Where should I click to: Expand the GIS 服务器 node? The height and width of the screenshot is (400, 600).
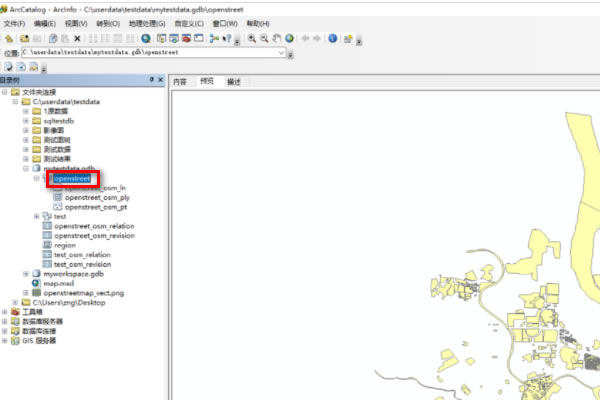coord(5,341)
